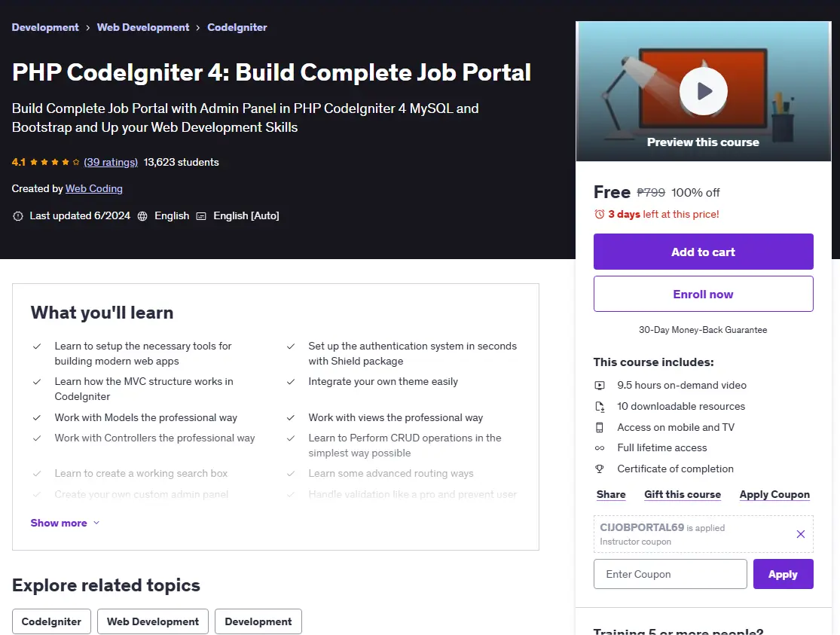Click the mobile device access icon
Screen dimensions: 840x635
tap(600, 427)
